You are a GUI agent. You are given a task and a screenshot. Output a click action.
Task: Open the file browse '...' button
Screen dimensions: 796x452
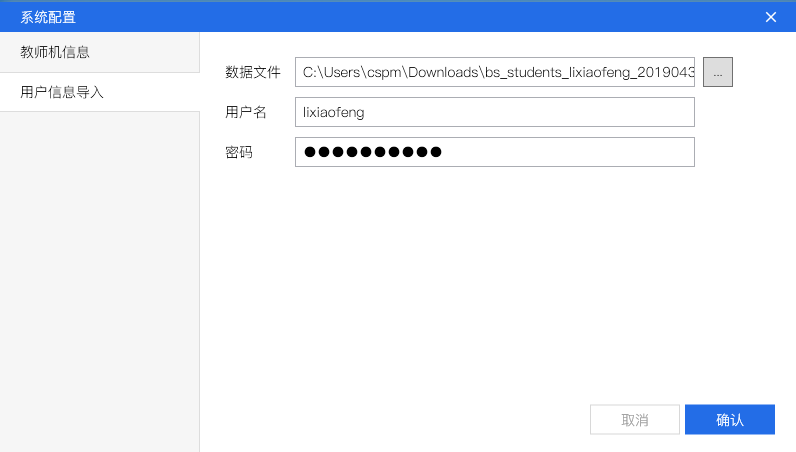(x=718, y=72)
